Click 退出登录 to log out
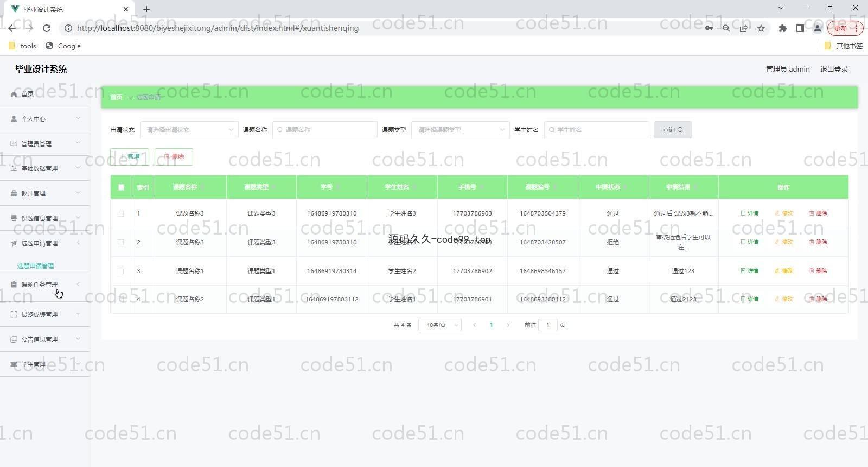The width and height of the screenshot is (868, 467). click(x=834, y=69)
